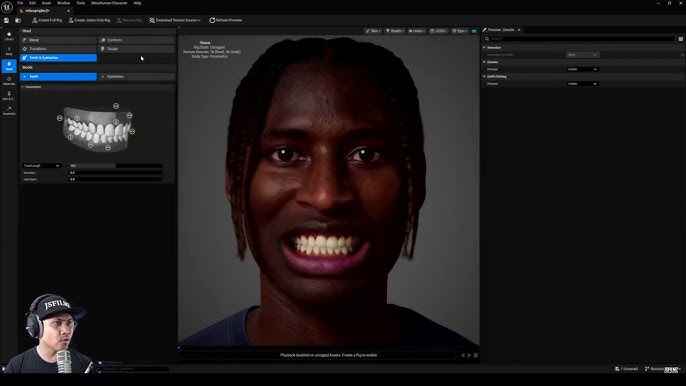Open the Grooms Preview visibility dropdown

click(582, 69)
